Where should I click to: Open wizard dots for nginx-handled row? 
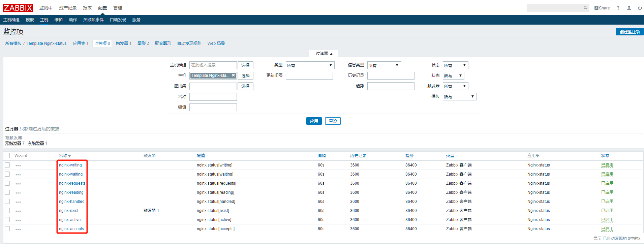[x=18, y=202]
